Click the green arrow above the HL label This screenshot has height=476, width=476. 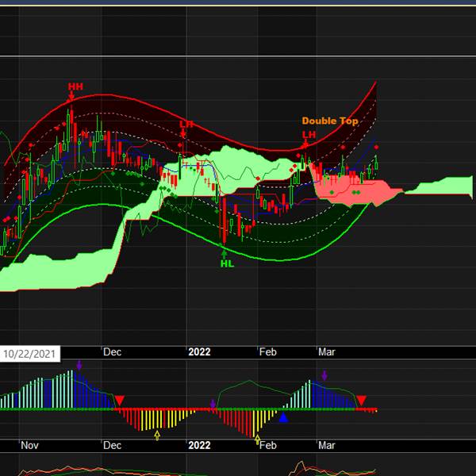pyautogui.click(x=224, y=254)
